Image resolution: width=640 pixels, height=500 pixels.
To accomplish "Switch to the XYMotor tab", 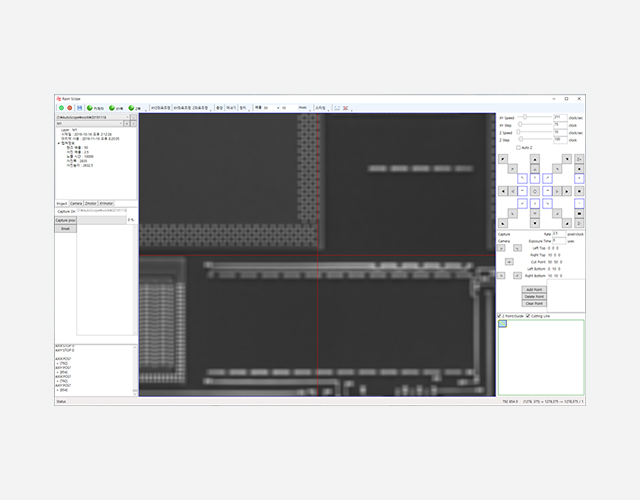I will [106, 203].
